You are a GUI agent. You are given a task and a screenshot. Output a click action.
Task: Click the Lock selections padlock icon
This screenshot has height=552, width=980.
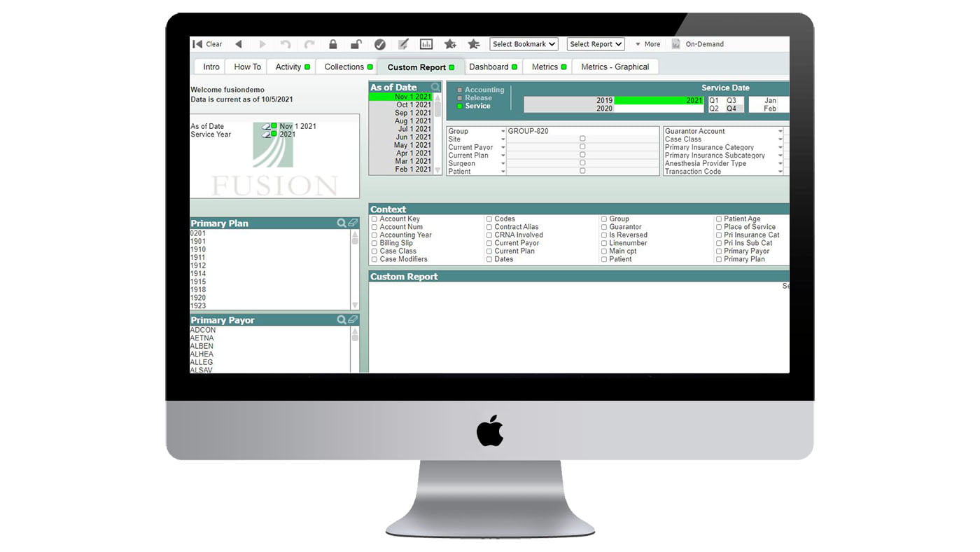point(333,44)
